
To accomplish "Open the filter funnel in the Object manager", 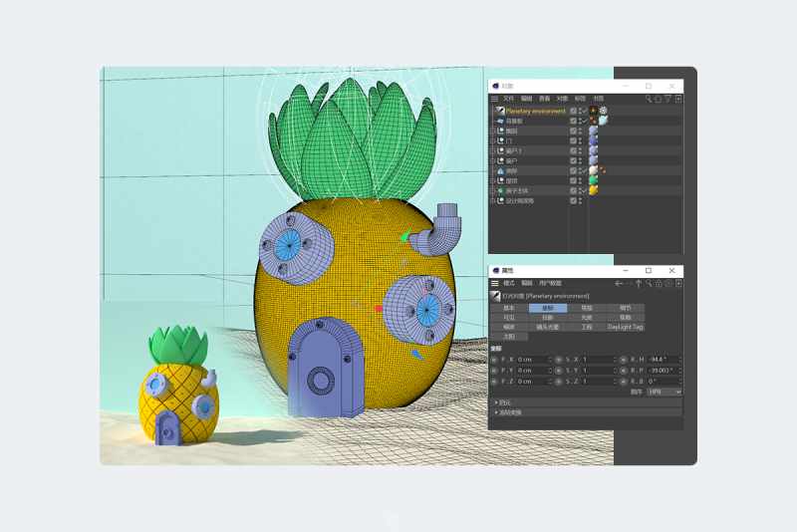I will pyautogui.click(x=667, y=99).
